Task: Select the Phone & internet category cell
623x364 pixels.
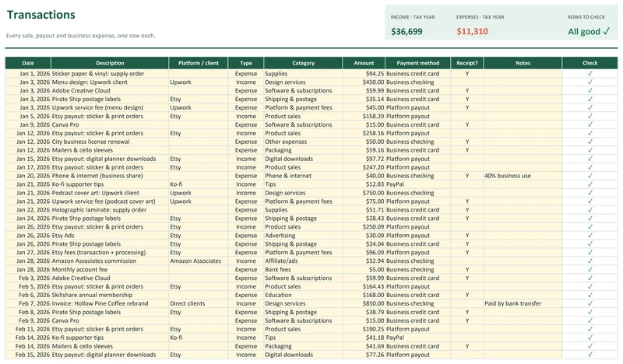Action: pos(303,176)
